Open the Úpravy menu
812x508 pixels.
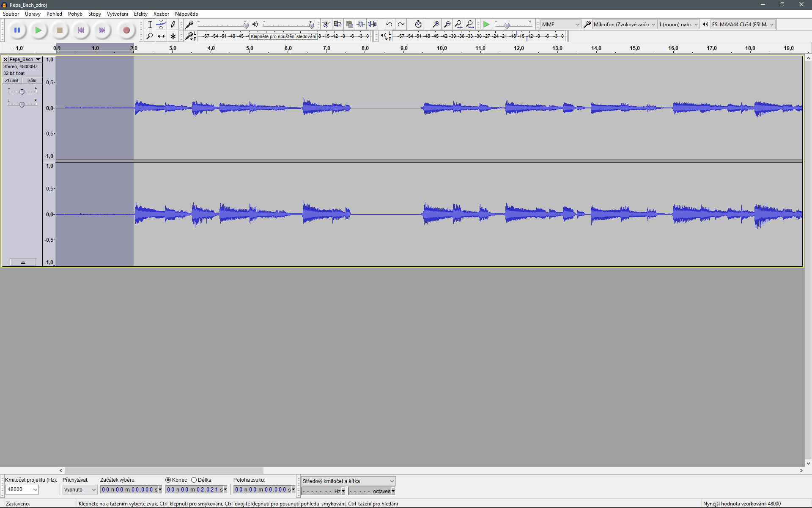[33, 14]
